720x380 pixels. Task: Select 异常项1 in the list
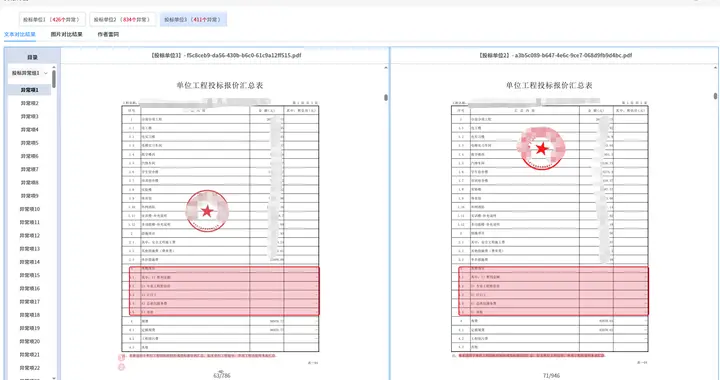coord(29,90)
